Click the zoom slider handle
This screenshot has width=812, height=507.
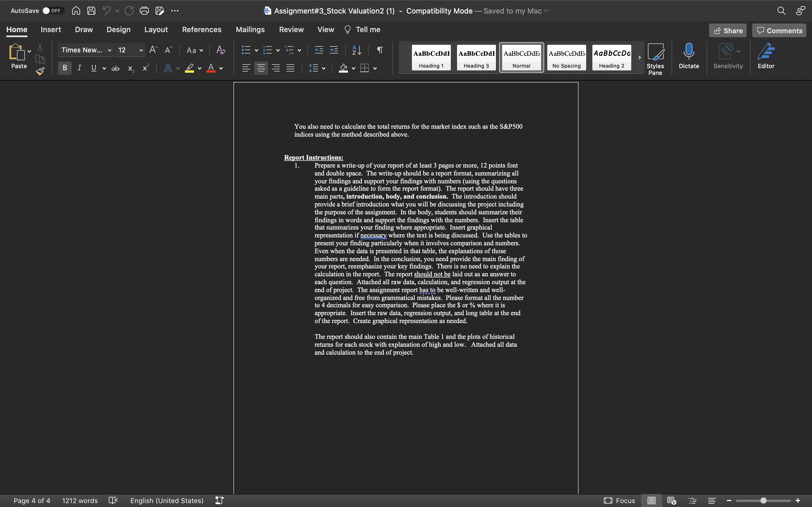click(x=763, y=501)
